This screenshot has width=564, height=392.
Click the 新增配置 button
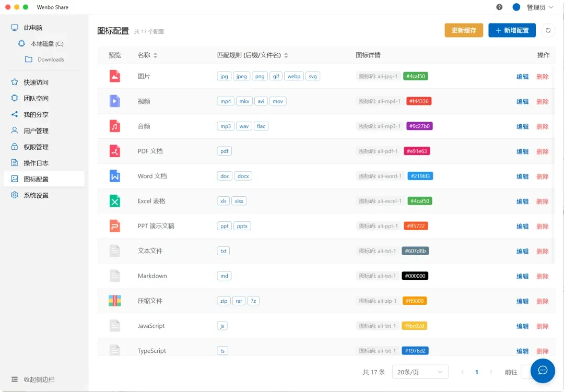pos(512,31)
